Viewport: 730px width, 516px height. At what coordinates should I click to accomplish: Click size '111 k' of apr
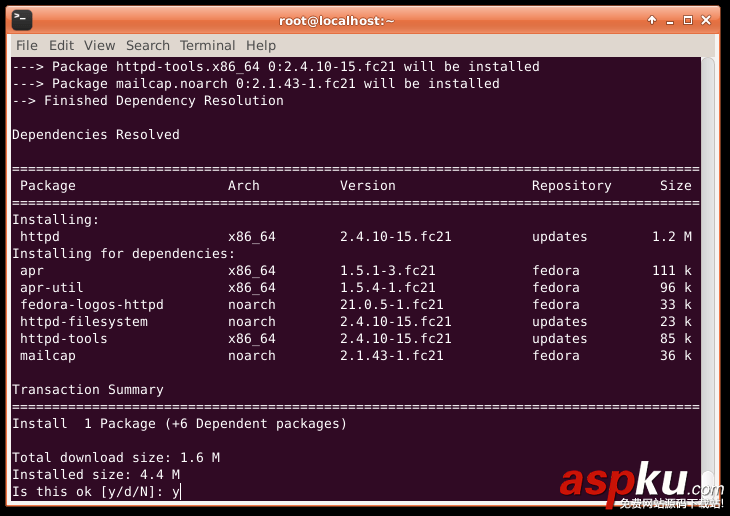click(x=672, y=271)
